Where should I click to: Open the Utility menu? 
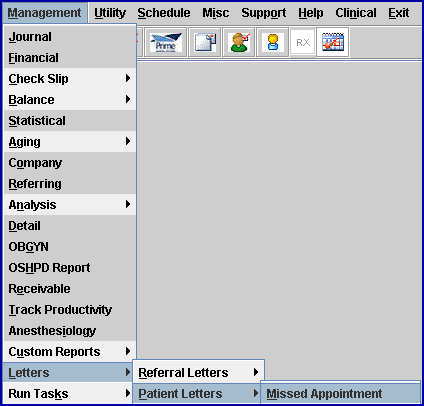pyautogui.click(x=110, y=13)
